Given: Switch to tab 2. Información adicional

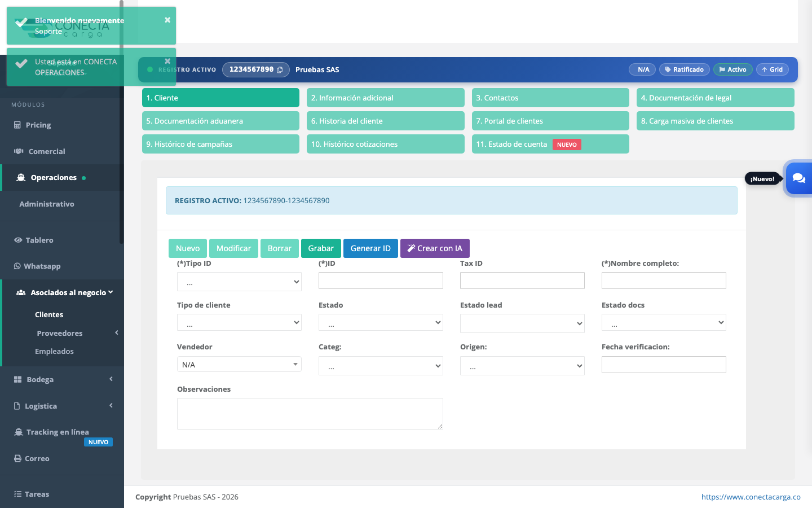Looking at the screenshot, I should [386, 98].
